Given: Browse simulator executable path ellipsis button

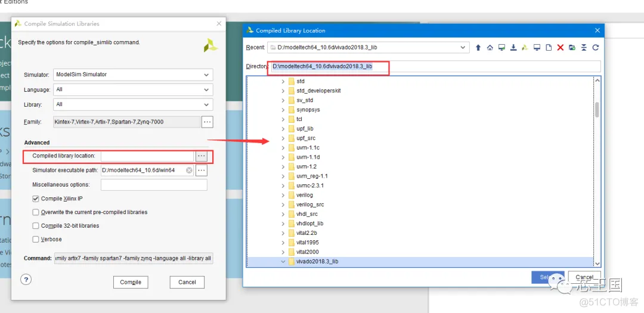Looking at the screenshot, I should point(202,171).
